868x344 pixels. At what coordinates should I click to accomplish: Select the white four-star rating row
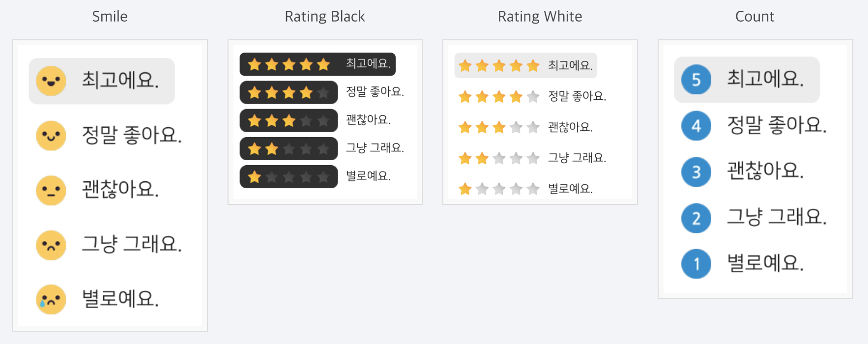499,97
